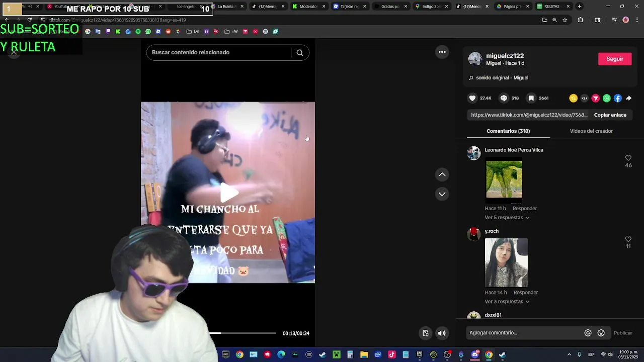Image resolution: width=644 pixels, height=362 pixels.
Task: Click 'Copiar enlace' button
Action: 610,115
